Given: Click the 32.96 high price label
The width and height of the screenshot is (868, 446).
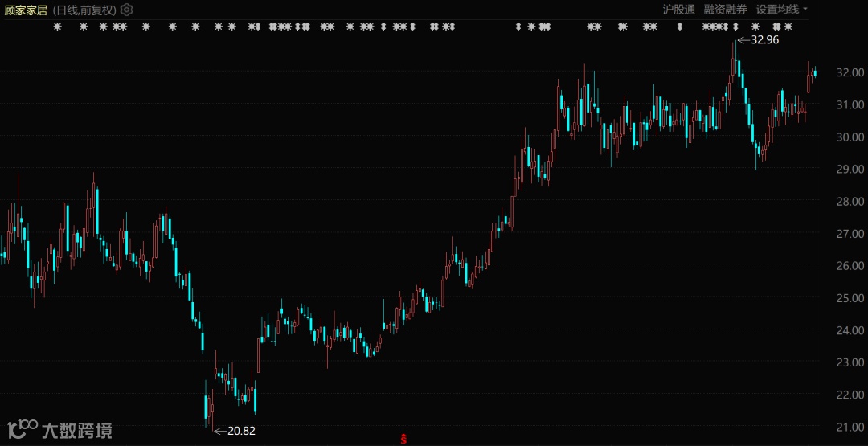Looking at the screenshot, I should [765, 40].
